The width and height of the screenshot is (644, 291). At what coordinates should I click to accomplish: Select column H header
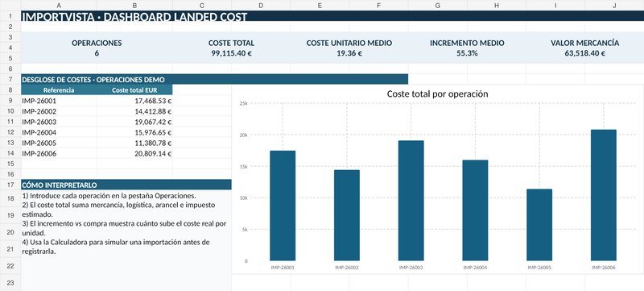point(497,5)
